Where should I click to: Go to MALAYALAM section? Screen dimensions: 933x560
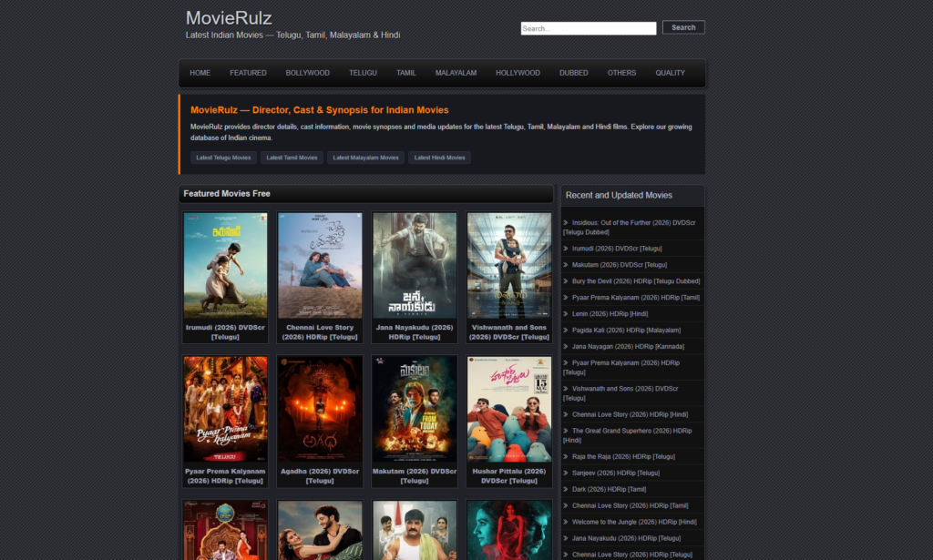tap(456, 73)
